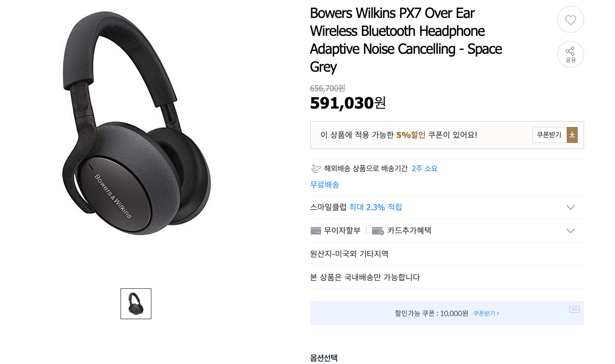Select the headphone thumbnail image

tap(136, 304)
